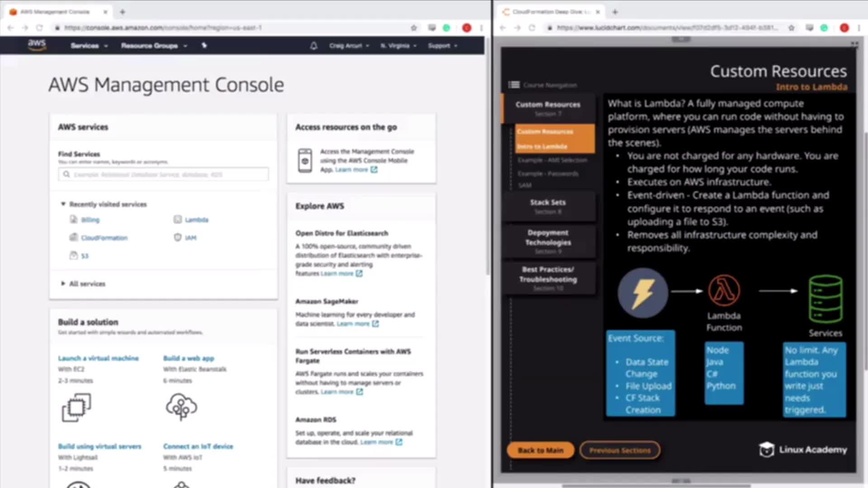Open IAM from recently visited services
The image size is (868, 488).
pos(190,238)
